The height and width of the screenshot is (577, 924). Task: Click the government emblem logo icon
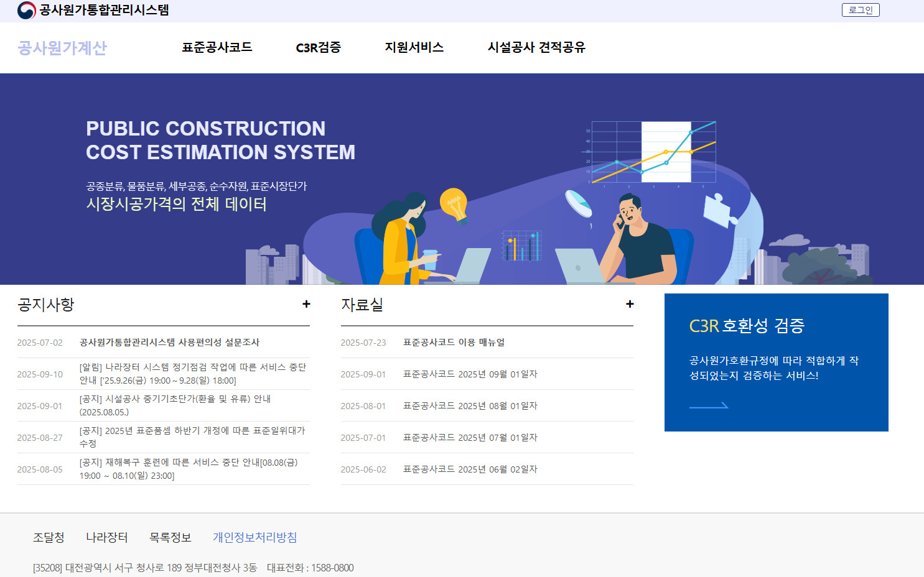point(26,9)
